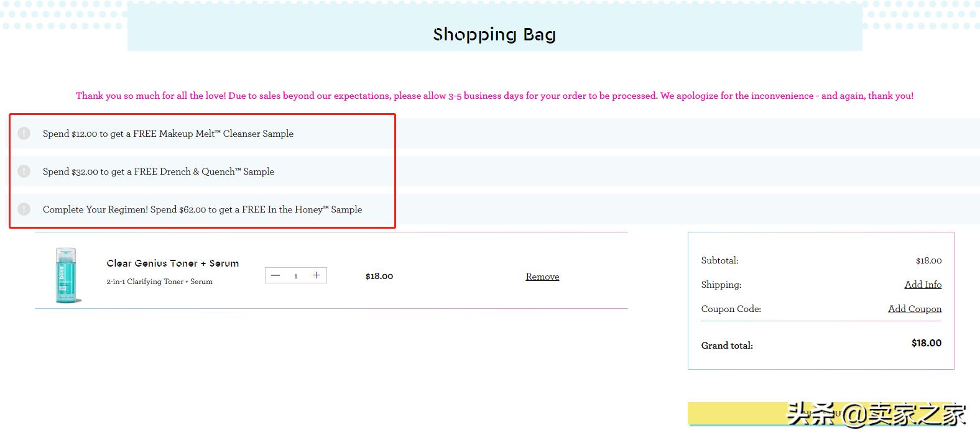Click the info icon beside Drench & Quench offer
The image size is (980, 440).
24,172
